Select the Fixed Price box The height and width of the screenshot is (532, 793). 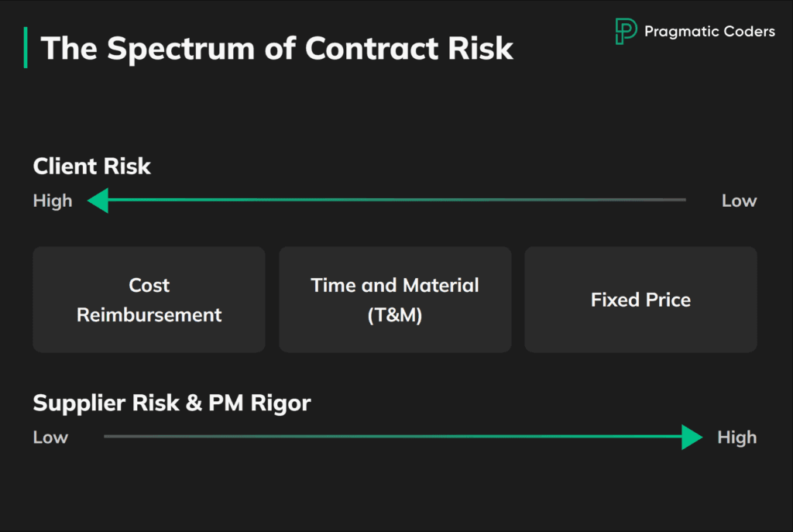pyautogui.click(x=640, y=300)
